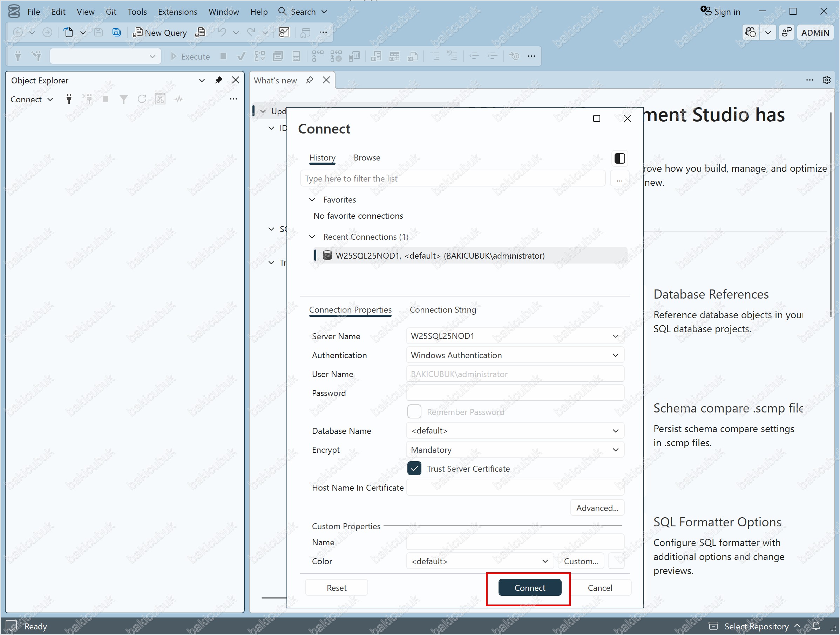
Task: Toggle the layout switch icon in the Connect dialog
Action: (x=620, y=158)
